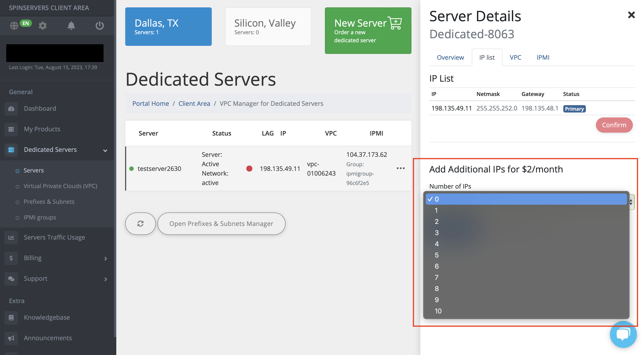This screenshot has height=355, width=644.
Task: Open the settings gear icon
Action: 43,26
